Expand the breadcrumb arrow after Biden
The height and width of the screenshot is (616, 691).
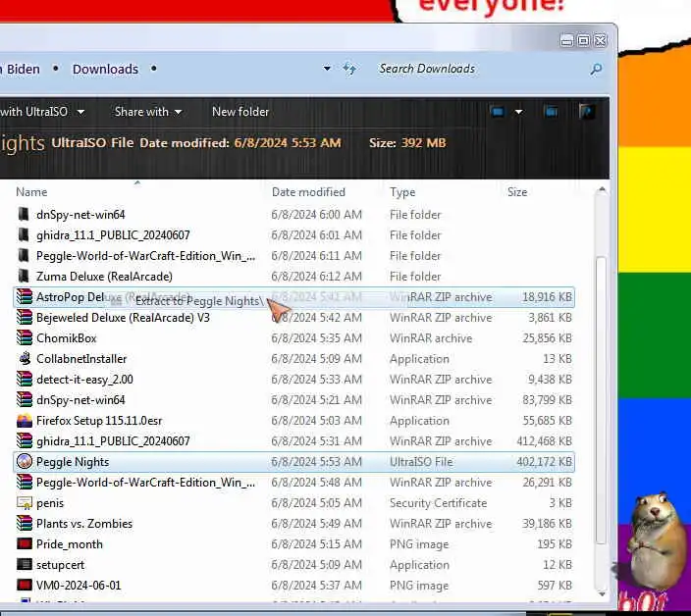tap(56, 69)
